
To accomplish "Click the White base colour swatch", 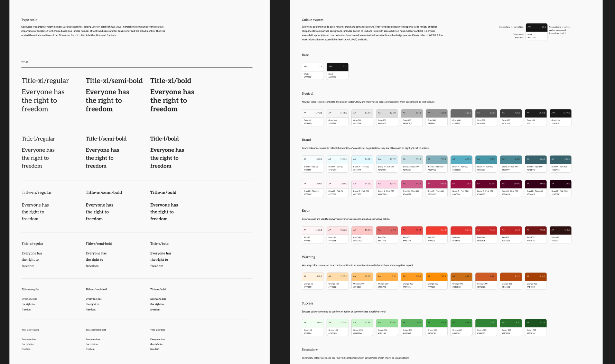I will (x=313, y=71).
